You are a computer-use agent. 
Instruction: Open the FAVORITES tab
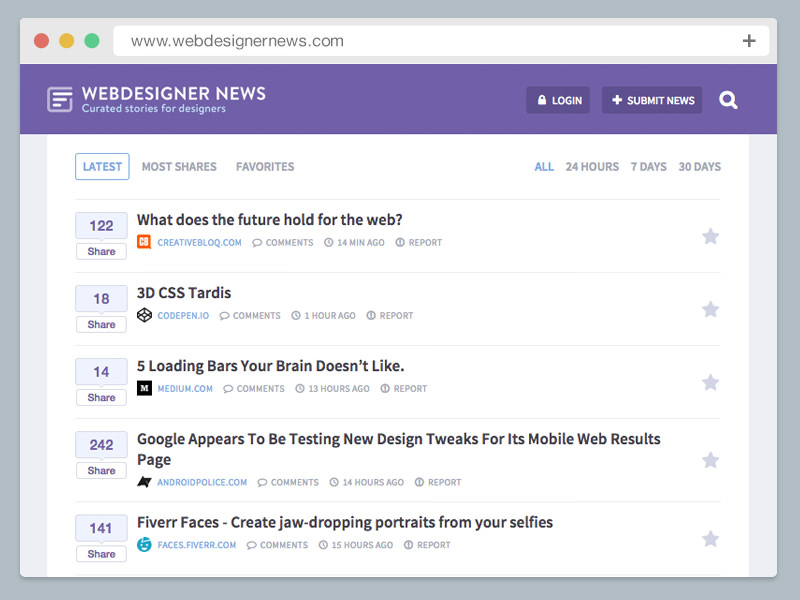[265, 166]
